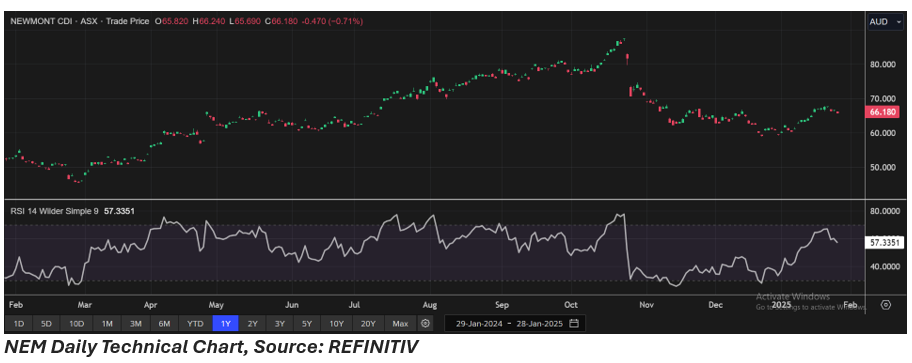Click the Aug label on time axis

pos(430,305)
